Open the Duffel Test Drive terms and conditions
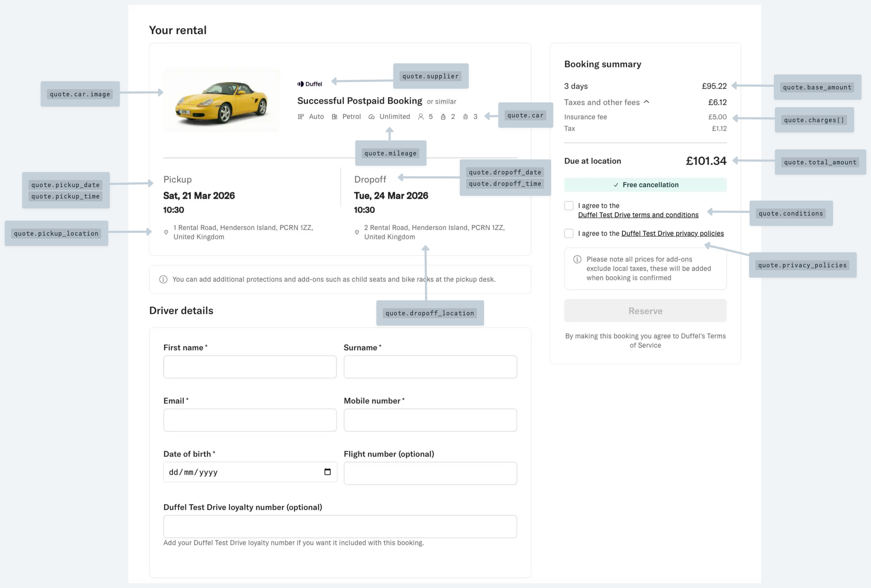Screen dimensions: 871x588 click(x=638, y=215)
